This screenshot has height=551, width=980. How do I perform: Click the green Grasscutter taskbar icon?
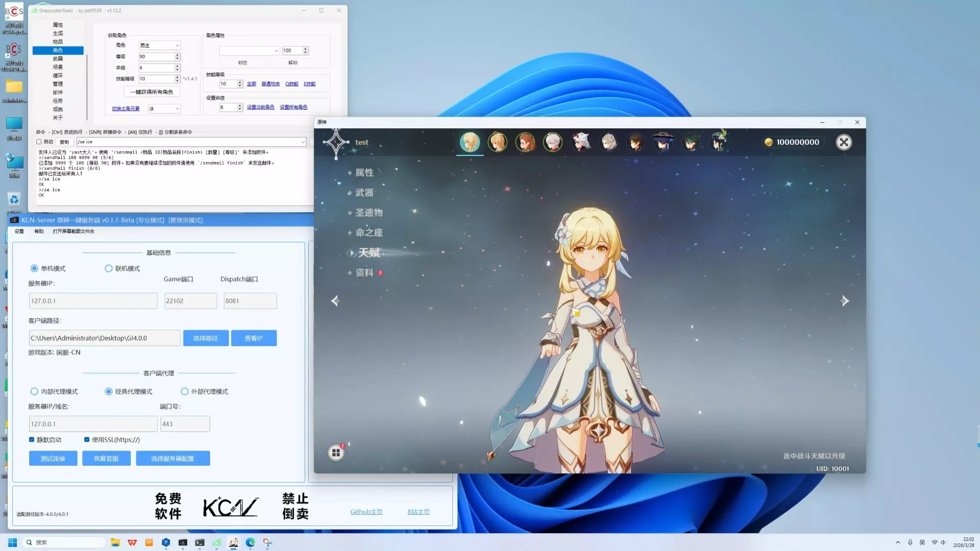pyautogui.click(x=217, y=542)
